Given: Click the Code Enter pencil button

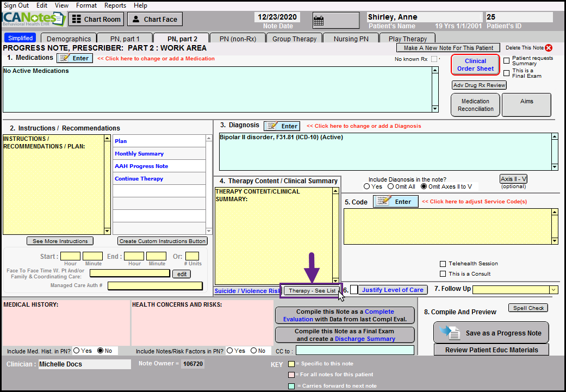Looking at the screenshot, I should point(395,202).
